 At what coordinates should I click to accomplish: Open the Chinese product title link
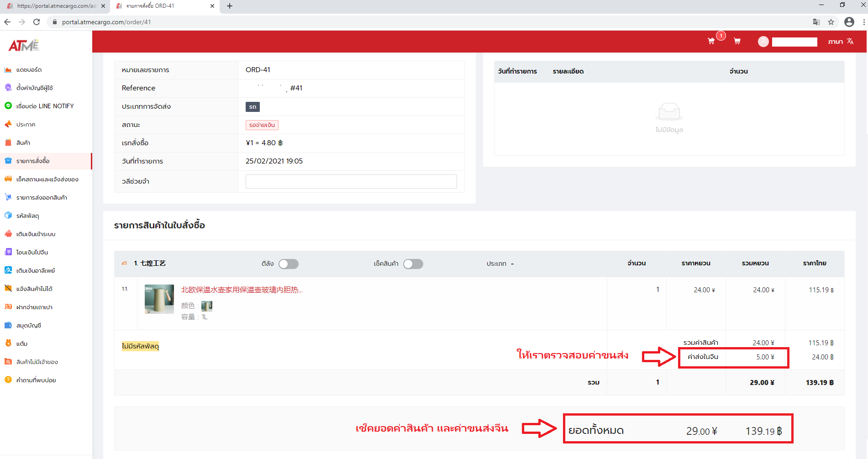pos(242,290)
